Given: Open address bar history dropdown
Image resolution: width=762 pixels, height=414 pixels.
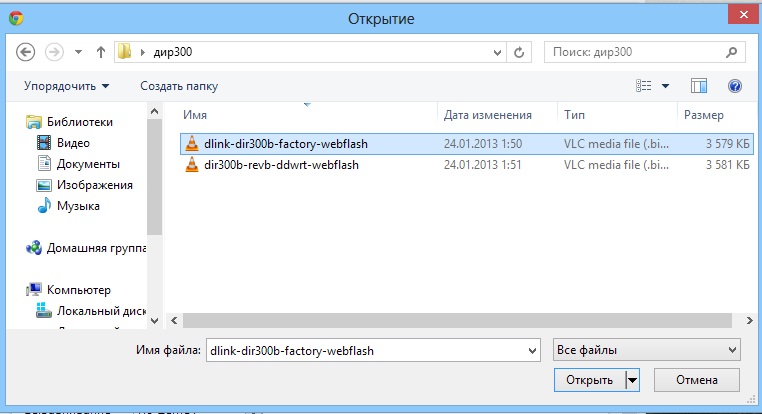Looking at the screenshot, I should click(497, 52).
